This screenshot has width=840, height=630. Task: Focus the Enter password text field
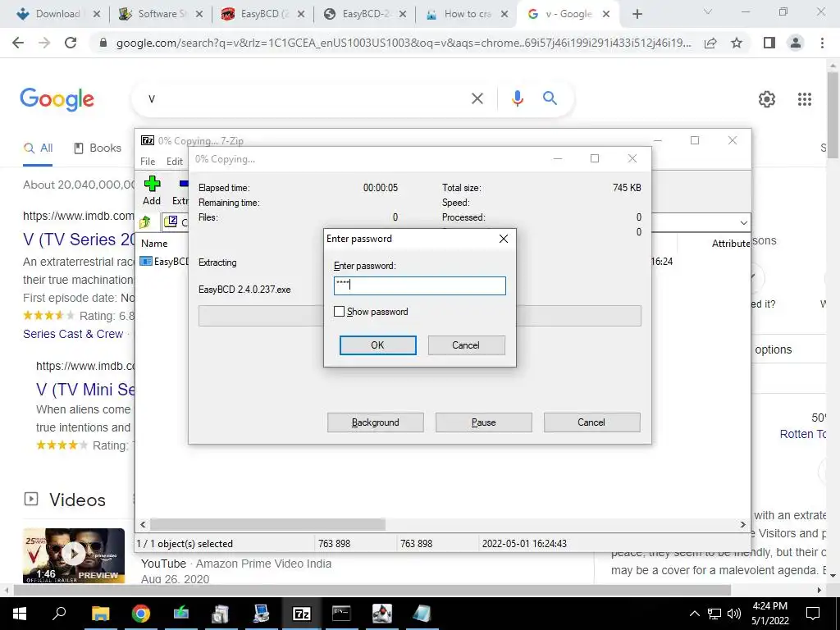419,285
